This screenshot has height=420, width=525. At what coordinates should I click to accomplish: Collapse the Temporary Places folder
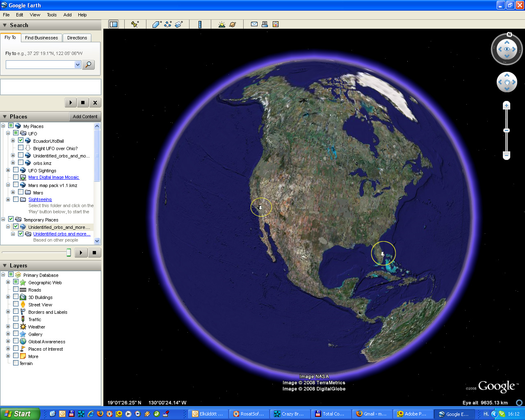(x=3, y=219)
